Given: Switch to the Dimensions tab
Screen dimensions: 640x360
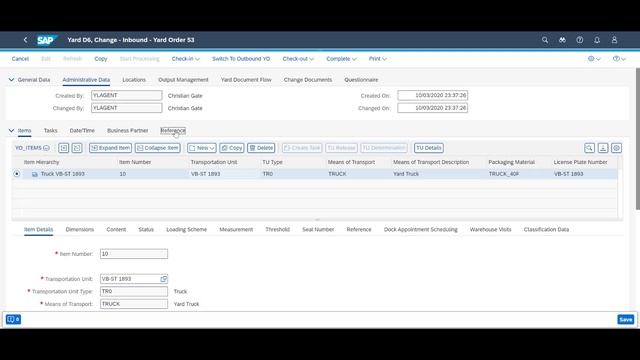Looking at the screenshot, I should coord(80,229).
